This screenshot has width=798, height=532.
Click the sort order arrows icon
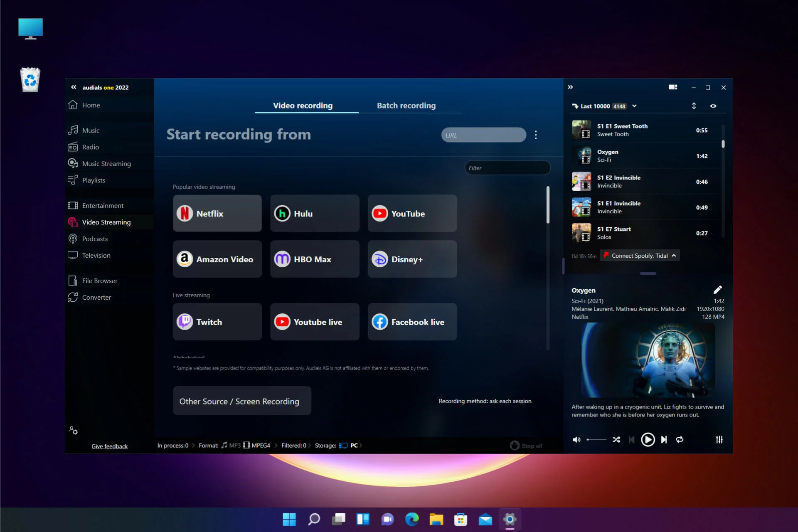(x=694, y=106)
